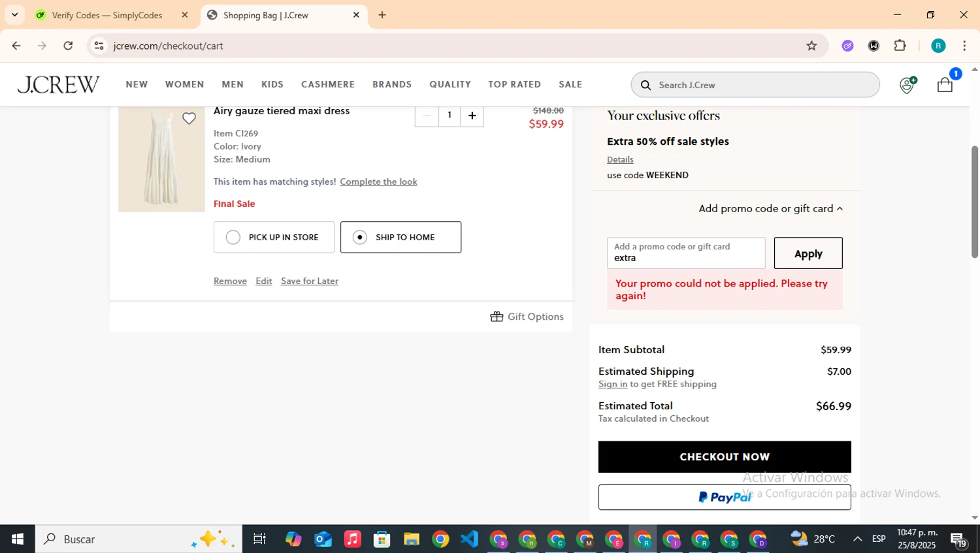Open the NEW navigation menu

137,84
